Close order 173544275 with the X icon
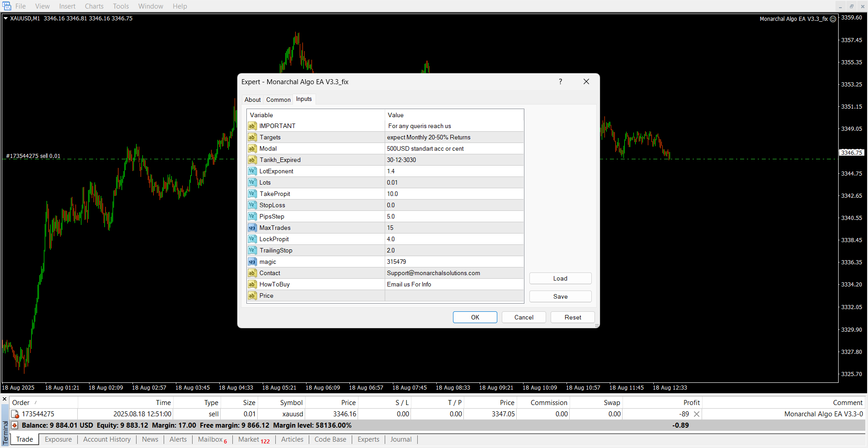The width and height of the screenshot is (868, 448). click(697, 414)
